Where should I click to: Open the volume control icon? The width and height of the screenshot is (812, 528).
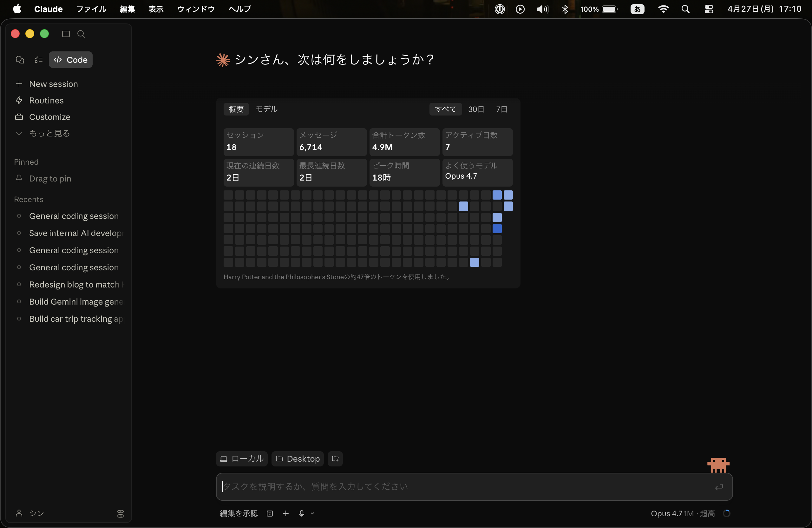click(x=542, y=9)
